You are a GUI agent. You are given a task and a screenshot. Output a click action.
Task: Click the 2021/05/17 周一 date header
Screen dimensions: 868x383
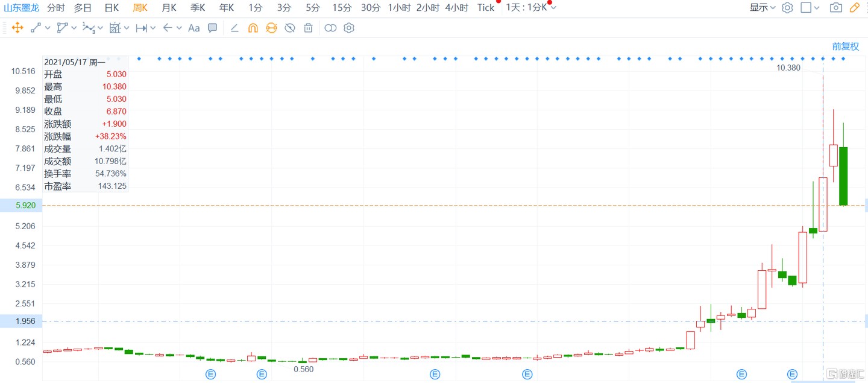tap(75, 62)
